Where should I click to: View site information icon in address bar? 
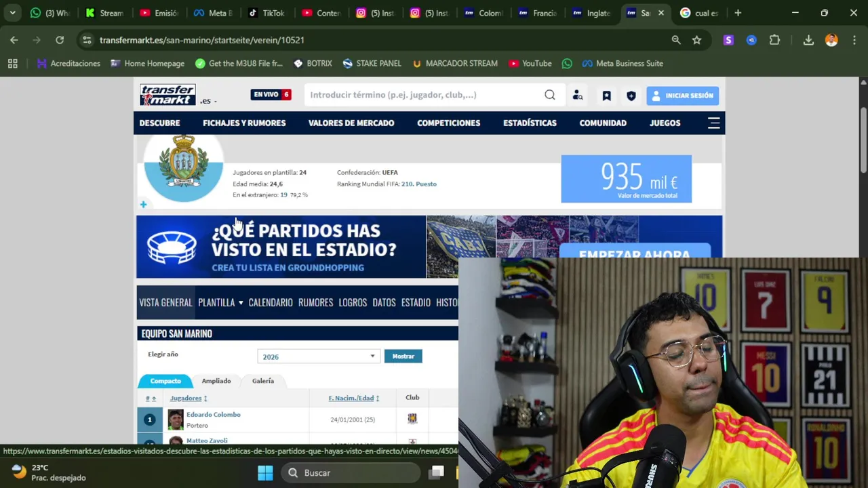[87, 40]
